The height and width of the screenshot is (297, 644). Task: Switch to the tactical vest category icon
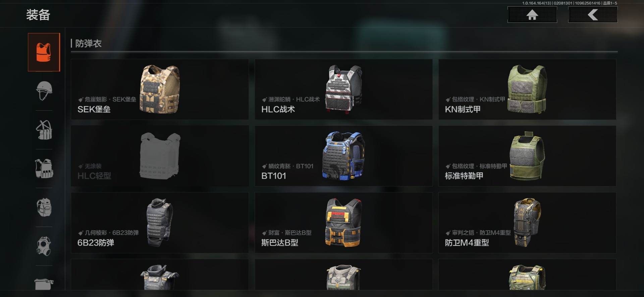pyautogui.click(x=44, y=168)
